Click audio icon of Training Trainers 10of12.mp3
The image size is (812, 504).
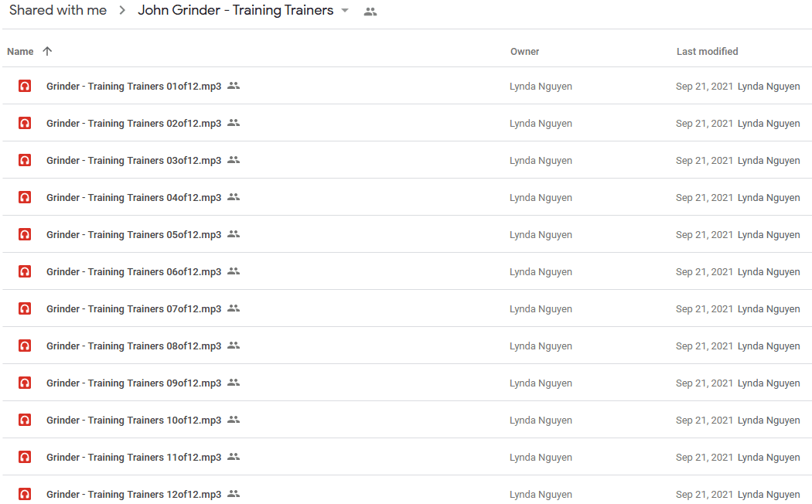pyautogui.click(x=24, y=421)
